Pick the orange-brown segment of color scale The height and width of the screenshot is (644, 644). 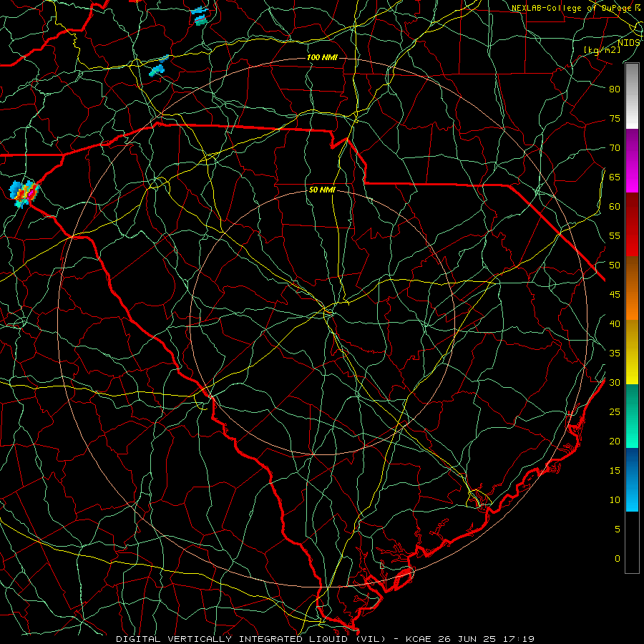[632, 288]
